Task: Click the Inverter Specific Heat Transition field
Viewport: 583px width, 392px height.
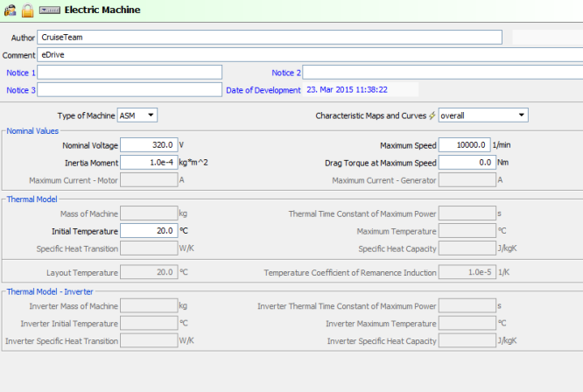Action: [149, 340]
